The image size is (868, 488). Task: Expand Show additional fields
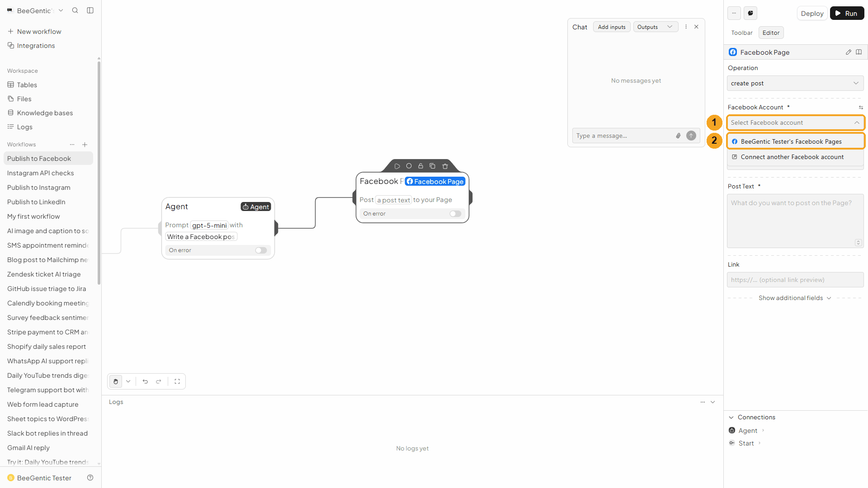pyautogui.click(x=795, y=298)
